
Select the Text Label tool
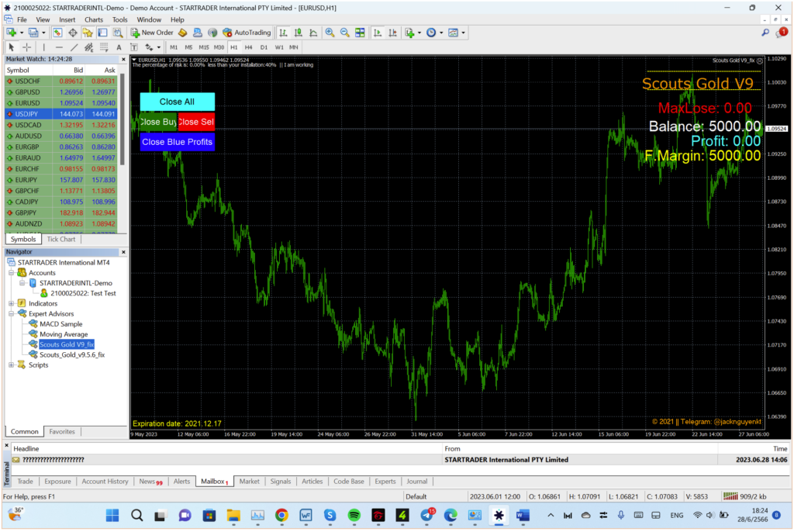134,47
